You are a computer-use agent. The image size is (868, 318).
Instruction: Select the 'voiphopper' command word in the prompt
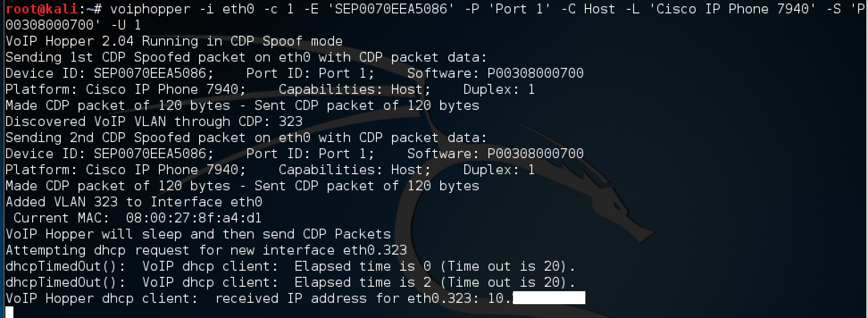pos(150,9)
